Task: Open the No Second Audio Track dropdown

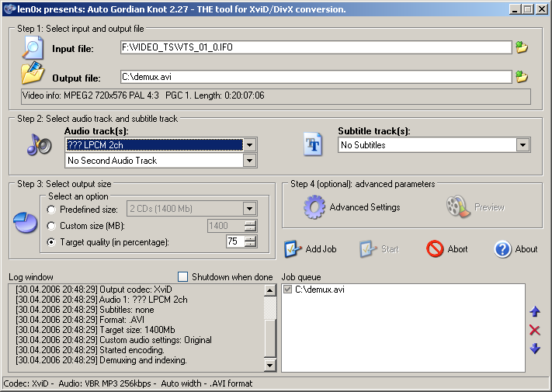Action: click(249, 161)
